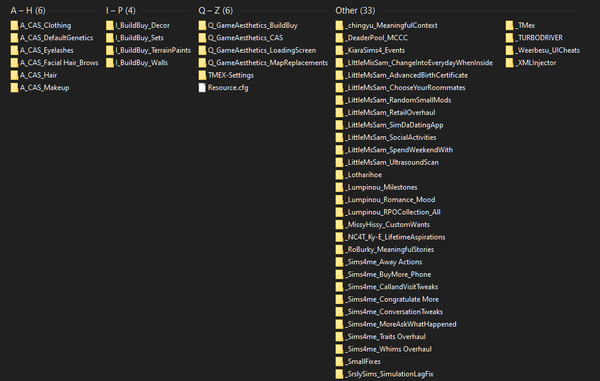Select _Sims4me_CallandVisitTweaks folder name

pos(392,287)
